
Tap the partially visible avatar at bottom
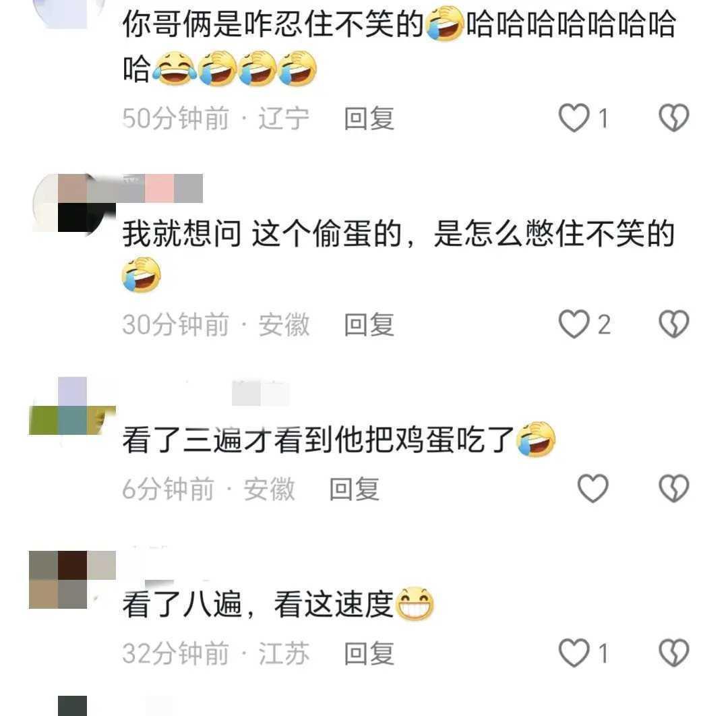pyautogui.click(x=72, y=706)
